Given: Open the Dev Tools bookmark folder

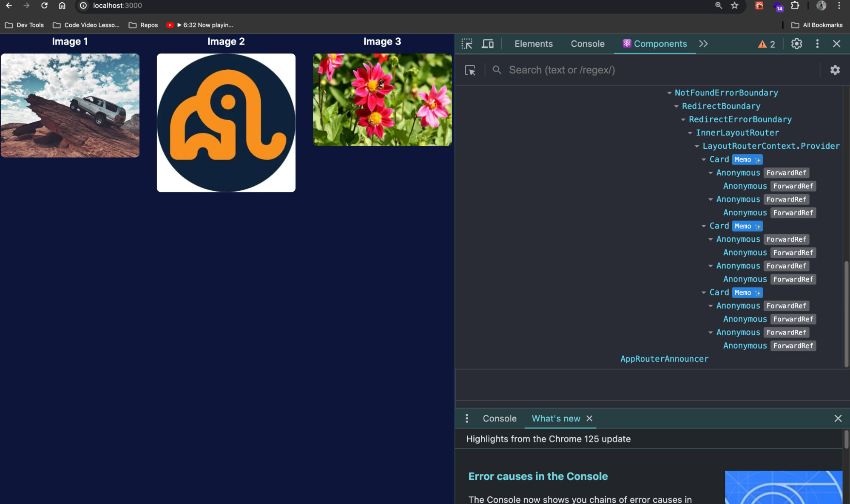Looking at the screenshot, I should pos(24,25).
